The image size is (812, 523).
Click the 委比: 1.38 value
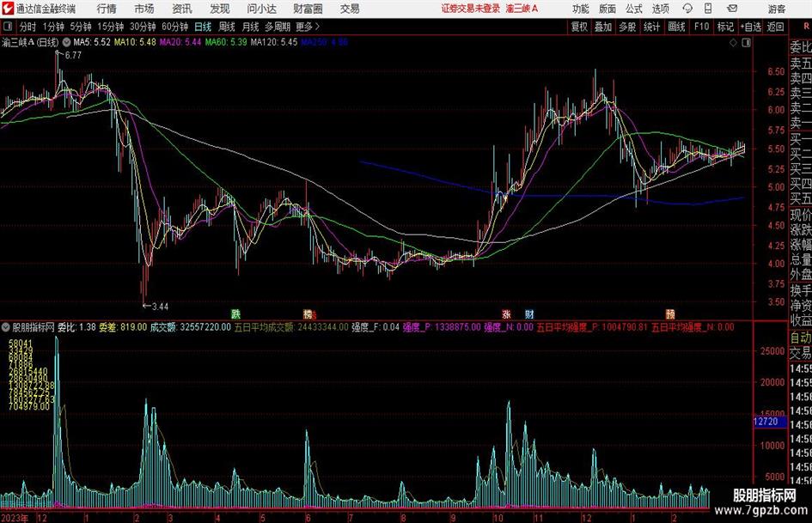[76, 327]
